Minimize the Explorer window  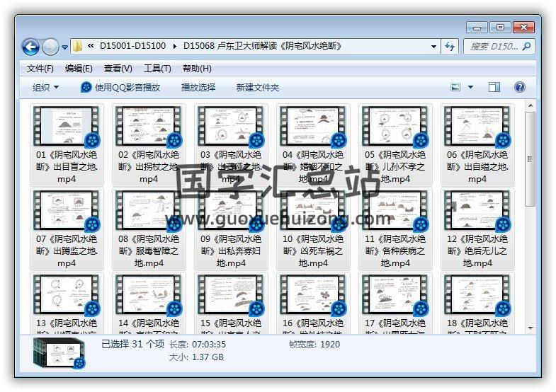(x=477, y=28)
